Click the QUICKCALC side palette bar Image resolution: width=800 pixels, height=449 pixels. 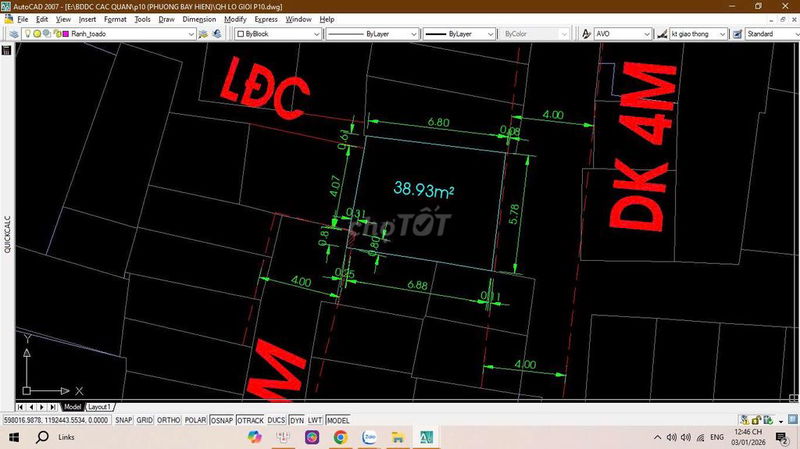click(7, 234)
